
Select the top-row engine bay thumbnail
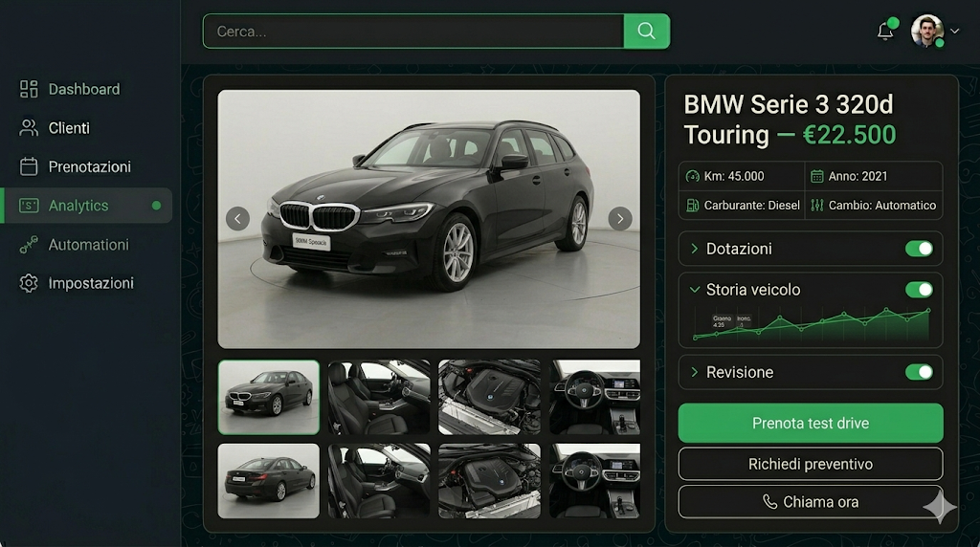pos(489,397)
